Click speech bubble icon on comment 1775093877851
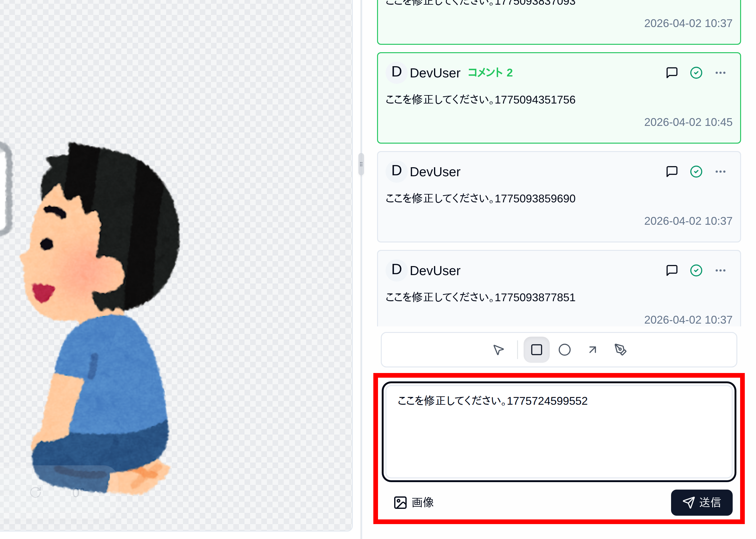Image resolution: width=756 pixels, height=539 pixels. point(671,270)
